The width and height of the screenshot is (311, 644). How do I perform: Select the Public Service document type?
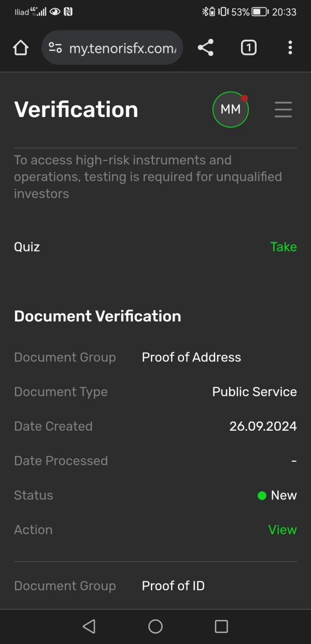(x=255, y=392)
